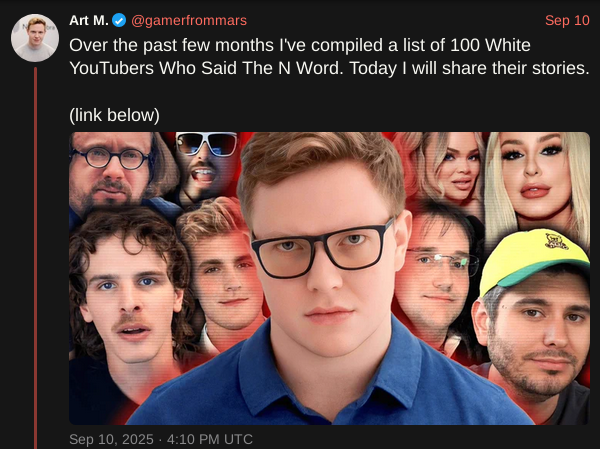Click the blue verified checkmark badge
The height and width of the screenshot is (449, 600).
(119, 20)
